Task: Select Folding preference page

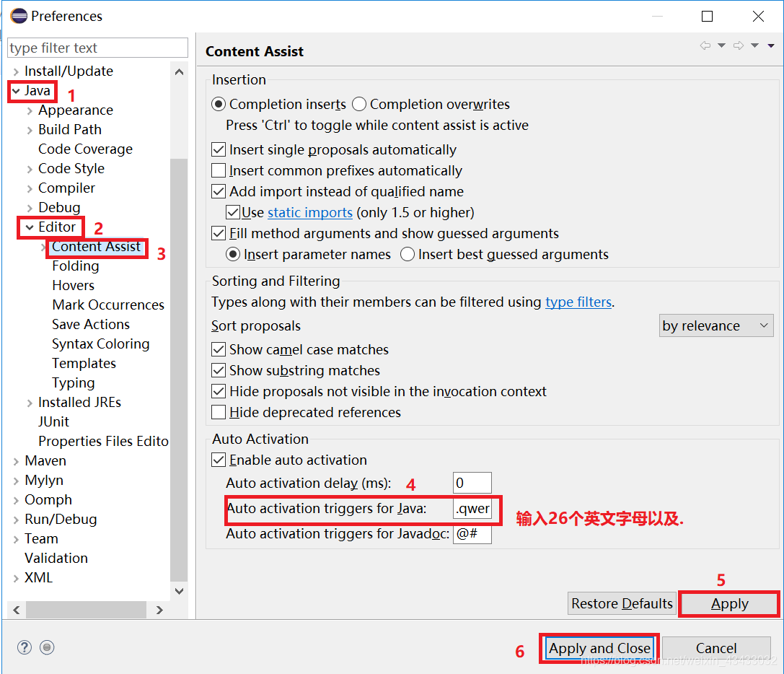Action: 76,266
